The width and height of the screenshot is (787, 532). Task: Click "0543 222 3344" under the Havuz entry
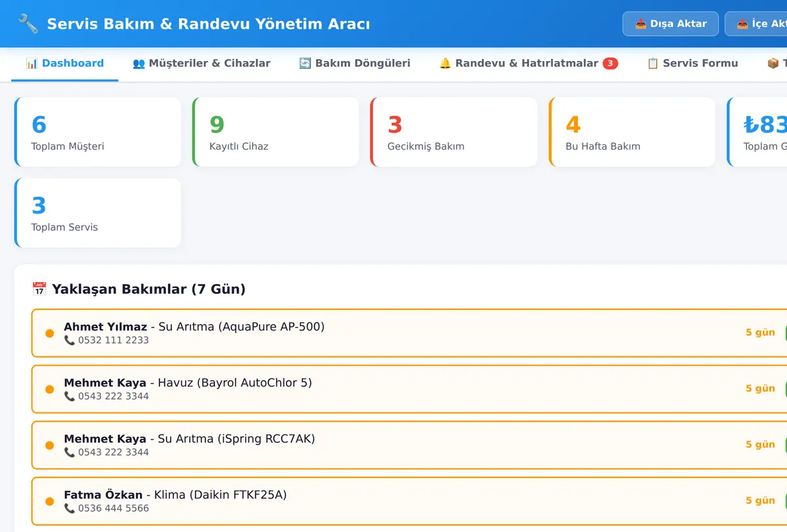pos(113,396)
